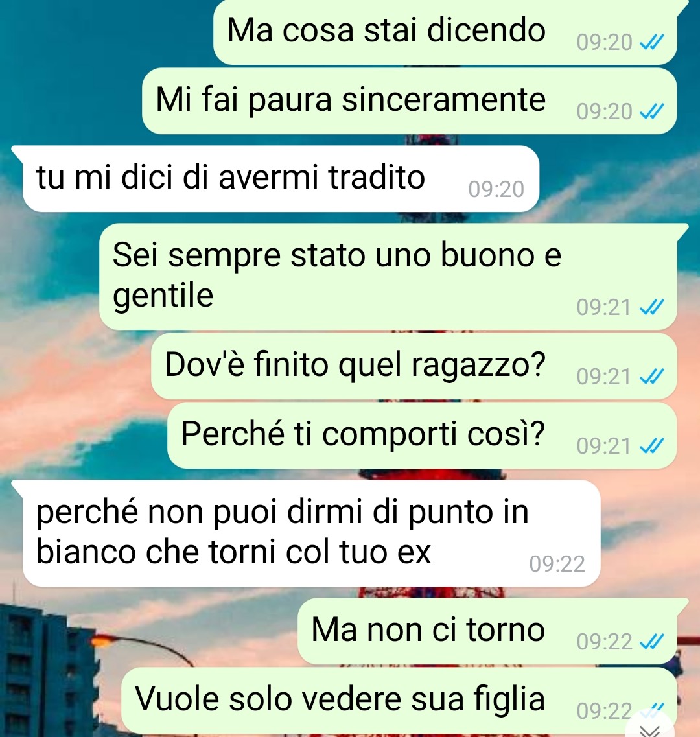The height and width of the screenshot is (737, 700).
Task: Select the 'Ma cosa stai dicendo' message bubble
Action: click(x=446, y=32)
